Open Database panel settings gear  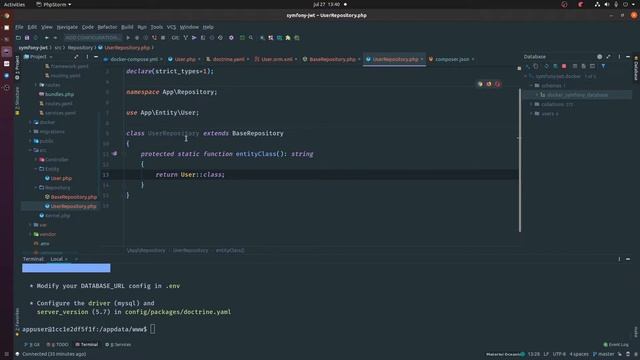599,57
